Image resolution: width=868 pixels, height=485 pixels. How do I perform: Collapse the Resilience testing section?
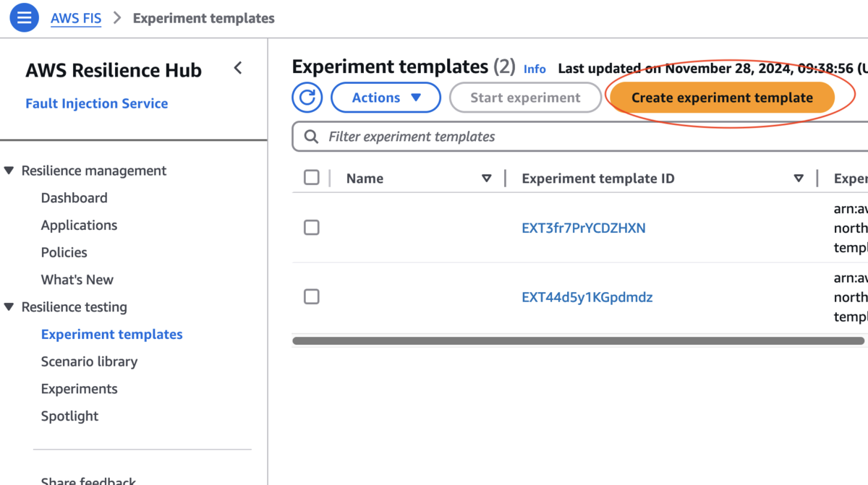(x=9, y=307)
